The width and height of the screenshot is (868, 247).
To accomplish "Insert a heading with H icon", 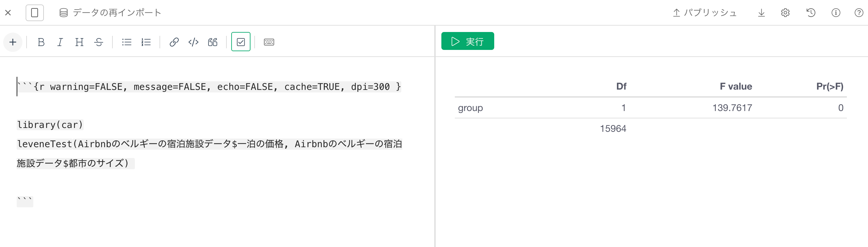I will (79, 42).
